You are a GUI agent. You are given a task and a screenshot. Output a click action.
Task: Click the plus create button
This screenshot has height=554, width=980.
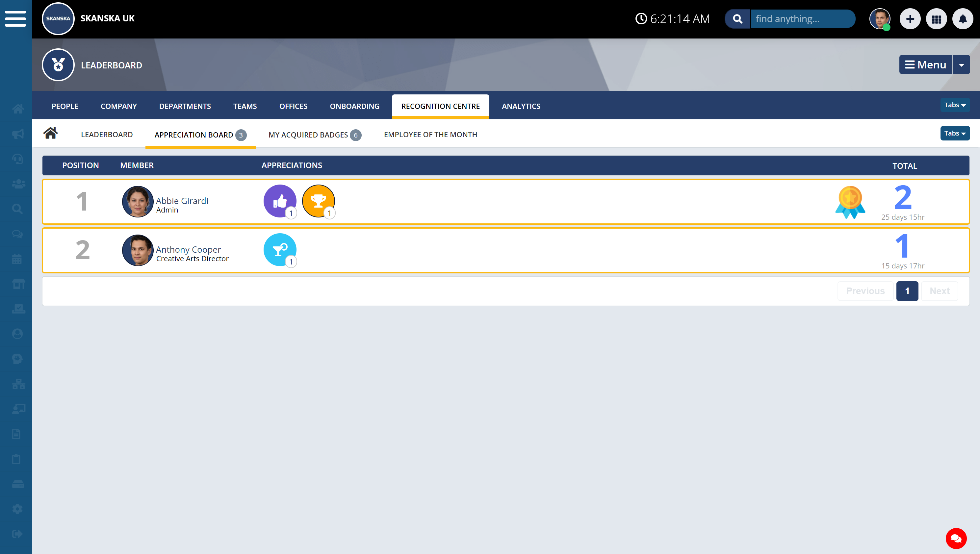pyautogui.click(x=910, y=19)
